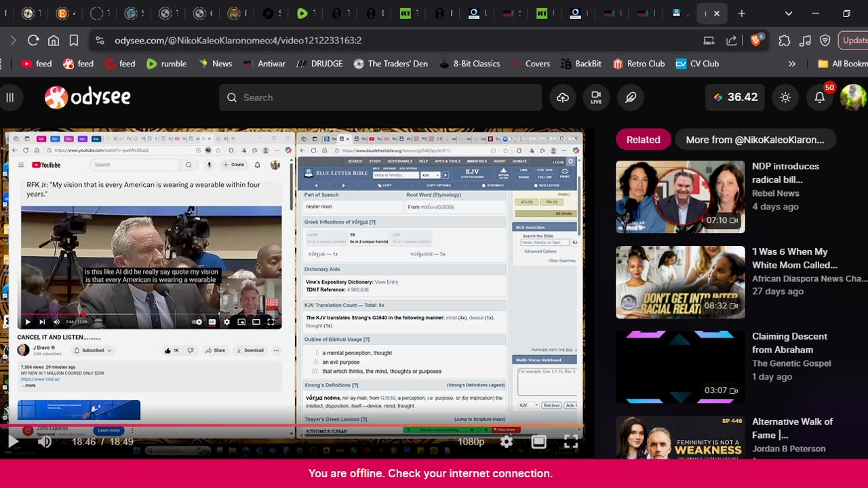Switch to the orange E icon tab
This screenshot has width=868, height=488.
point(62,14)
